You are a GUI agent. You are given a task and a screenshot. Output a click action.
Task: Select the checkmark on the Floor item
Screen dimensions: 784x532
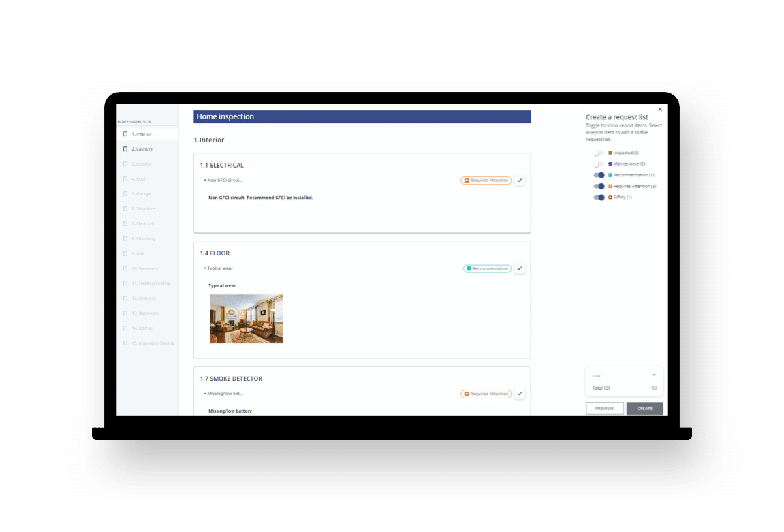click(x=520, y=268)
